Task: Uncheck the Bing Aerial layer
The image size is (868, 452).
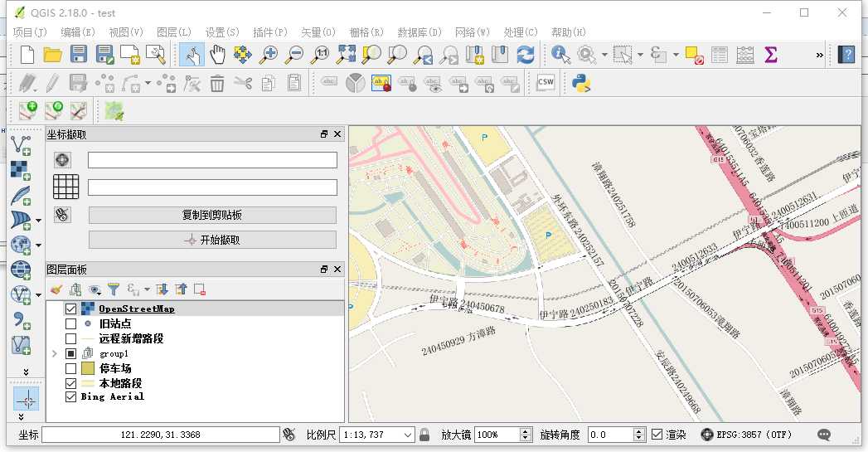Action: tap(70, 396)
